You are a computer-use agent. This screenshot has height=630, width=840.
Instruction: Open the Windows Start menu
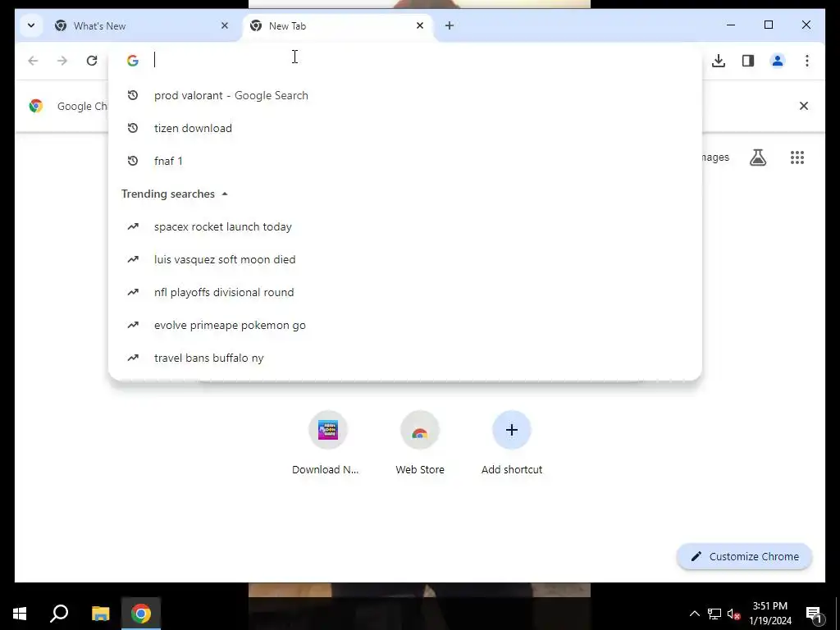(20, 614)
